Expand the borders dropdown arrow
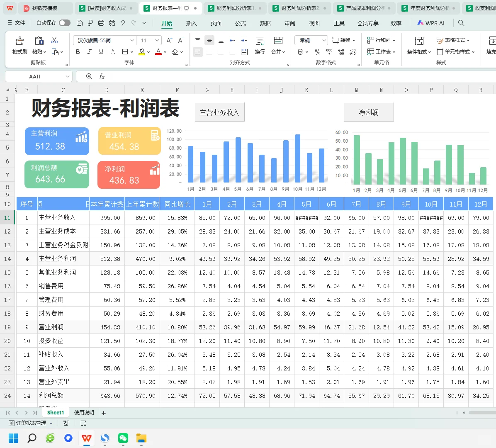This screenshot has height=448, width=496. coord(131,52)
